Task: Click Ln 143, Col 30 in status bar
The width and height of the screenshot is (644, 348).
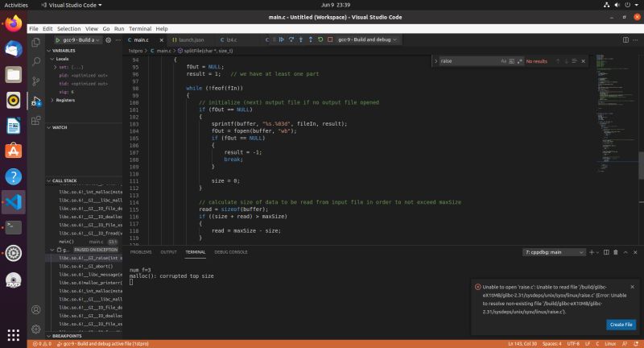Action: pyautogui.click(x=522, y=344)
